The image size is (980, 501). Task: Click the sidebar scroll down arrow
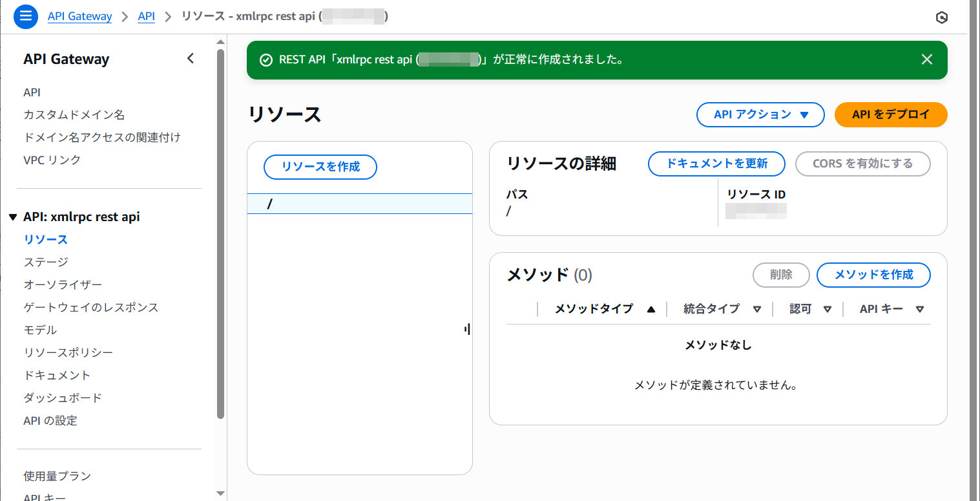pyautogui.click(x=220, y=493)
